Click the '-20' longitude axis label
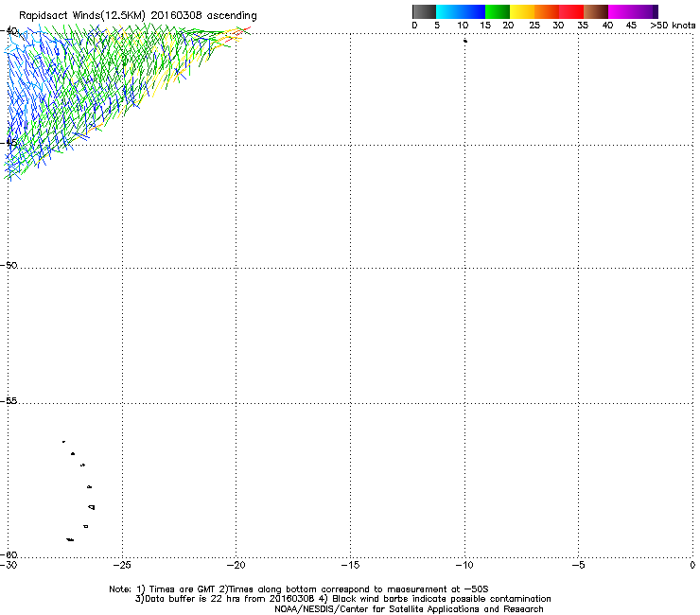The image size is (700, 615). click(236, 566)
